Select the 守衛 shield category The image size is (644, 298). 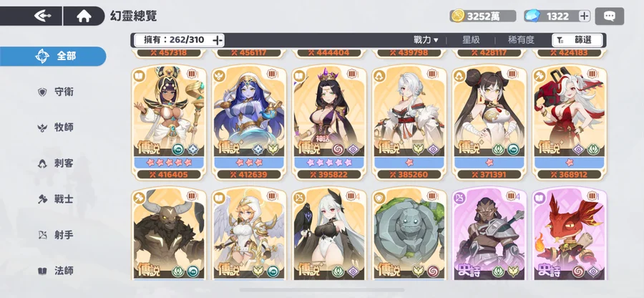pos(55,92)
